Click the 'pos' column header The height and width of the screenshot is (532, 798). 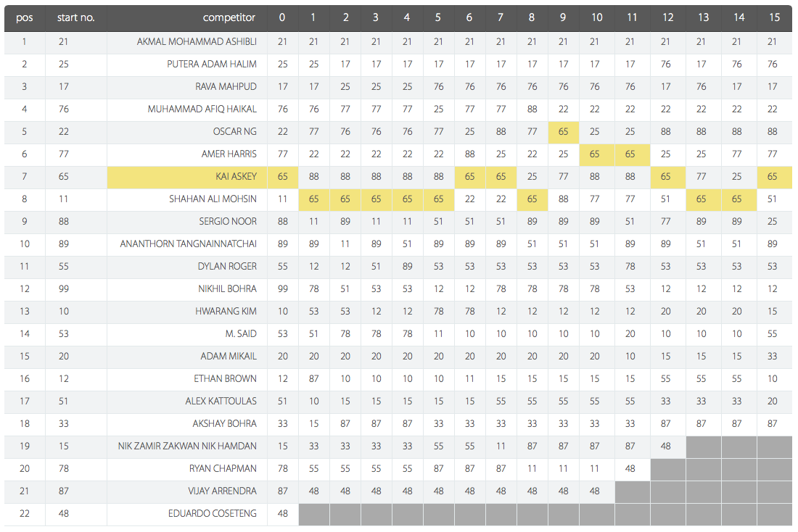(25, 18)
